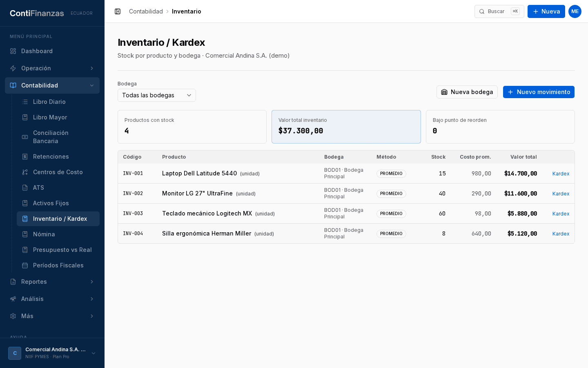
Task: Click Monitor LG 27" UltraFine product name
Action: tap(197, 193)
